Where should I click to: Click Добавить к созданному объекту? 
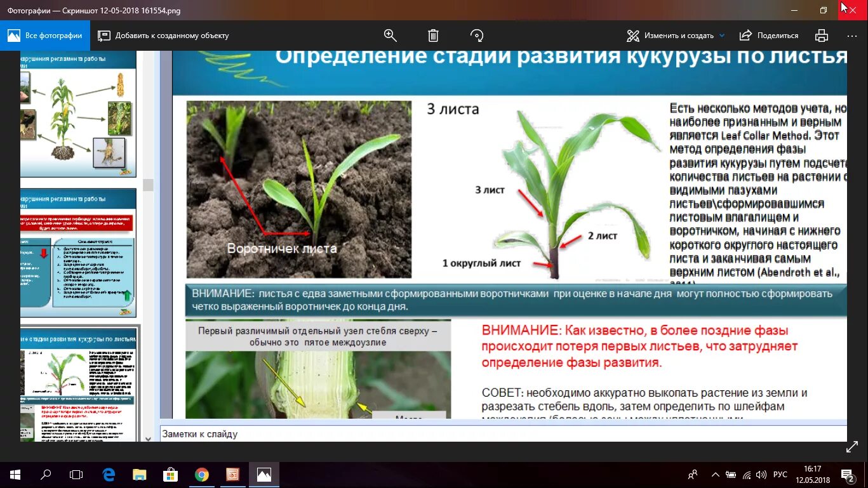tap(164, 36)
